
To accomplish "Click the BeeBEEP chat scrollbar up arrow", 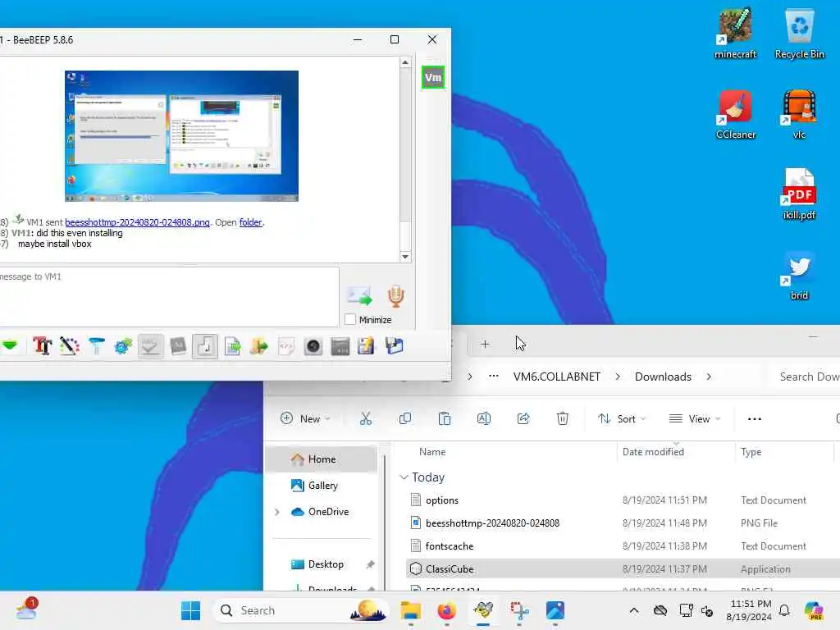I will tap(405, 62).
